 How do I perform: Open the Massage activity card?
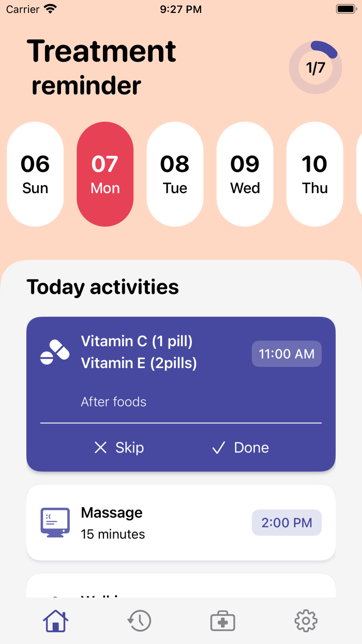[x=181, y=522]
